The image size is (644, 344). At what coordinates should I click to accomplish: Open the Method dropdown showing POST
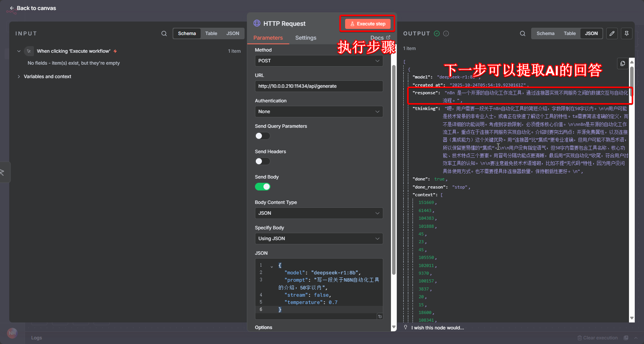[319, 61]
